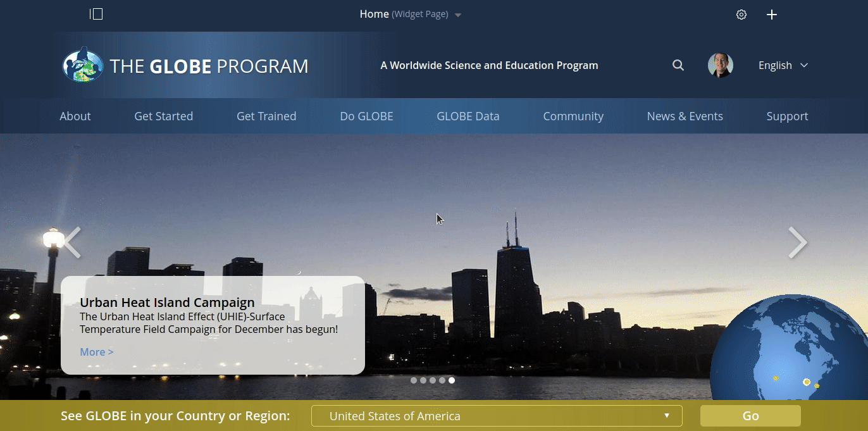The image size is (868, 431).
Task: Click the rotating globe map image
Action: (x=789, y=347)
